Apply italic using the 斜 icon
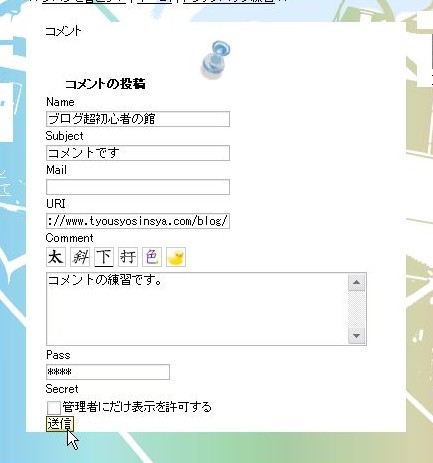Viewport: 433px width, 463px height. 80,257
